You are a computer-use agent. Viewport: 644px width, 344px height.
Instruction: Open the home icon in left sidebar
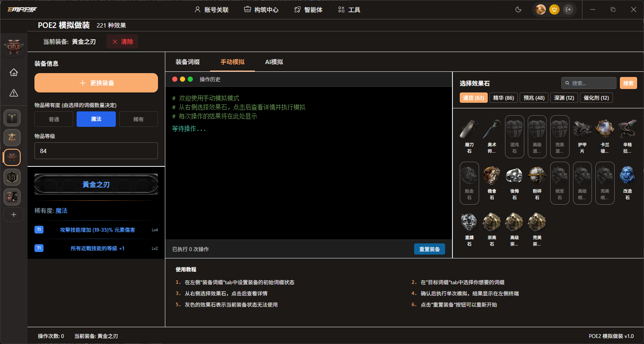(14, 72)
